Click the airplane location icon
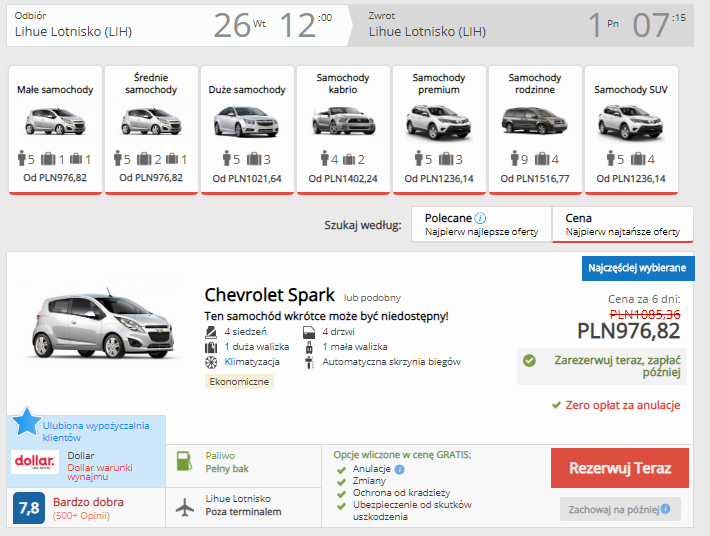Screen dimensions: 710x536 185,506
